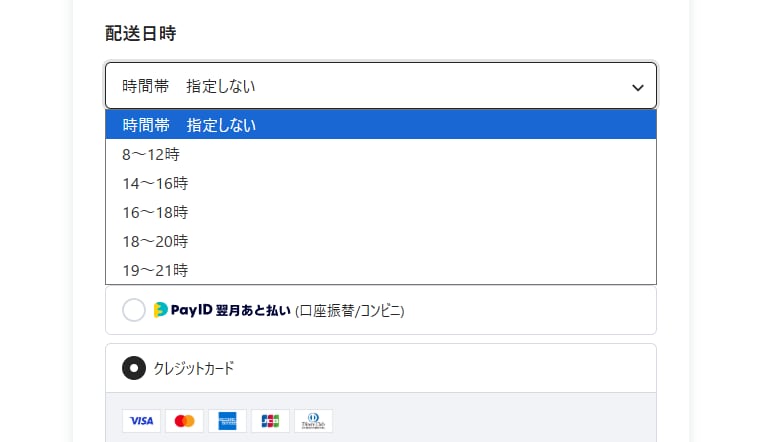Click the 翌月あと払い label text
The image size is (765, 442).
tap(257, 311)
